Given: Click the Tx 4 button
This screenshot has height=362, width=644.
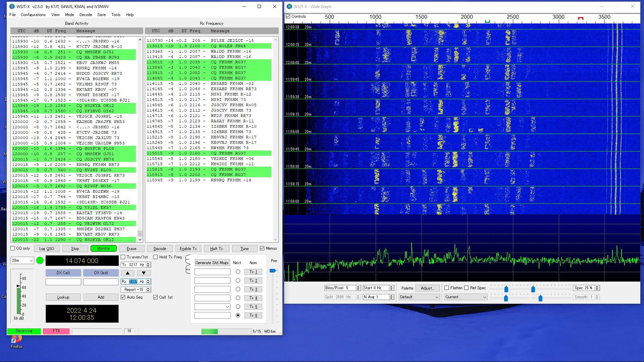Looking at the screenshot, I should coord(253,298).
